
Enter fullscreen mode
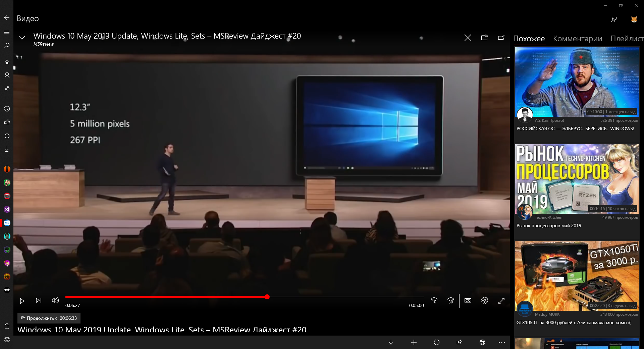[x=501, y=301]
